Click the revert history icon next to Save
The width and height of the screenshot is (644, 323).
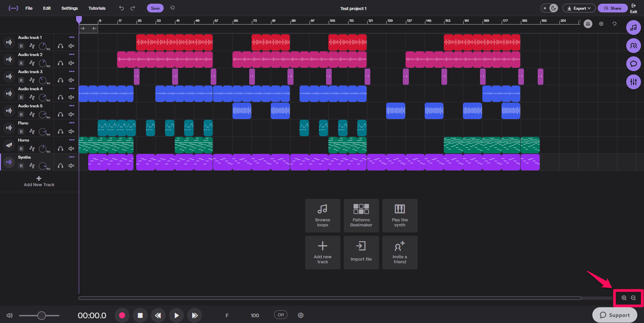pyautogui.click(x=172, y=8)
